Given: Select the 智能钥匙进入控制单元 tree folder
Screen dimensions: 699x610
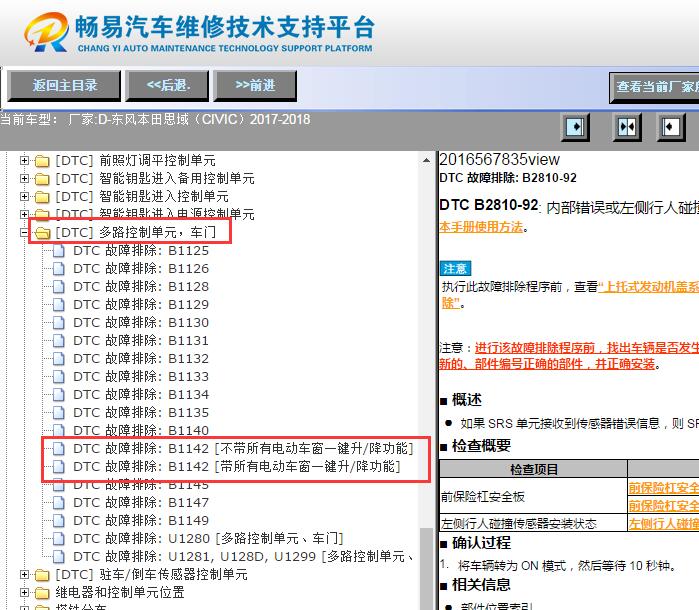Looking at the screenshot, I should tap(142, 196).
